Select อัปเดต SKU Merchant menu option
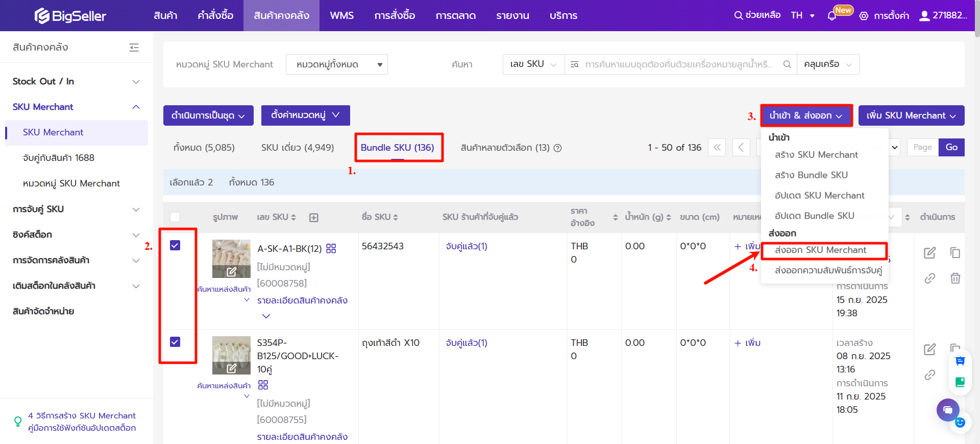 pos(819,195)
